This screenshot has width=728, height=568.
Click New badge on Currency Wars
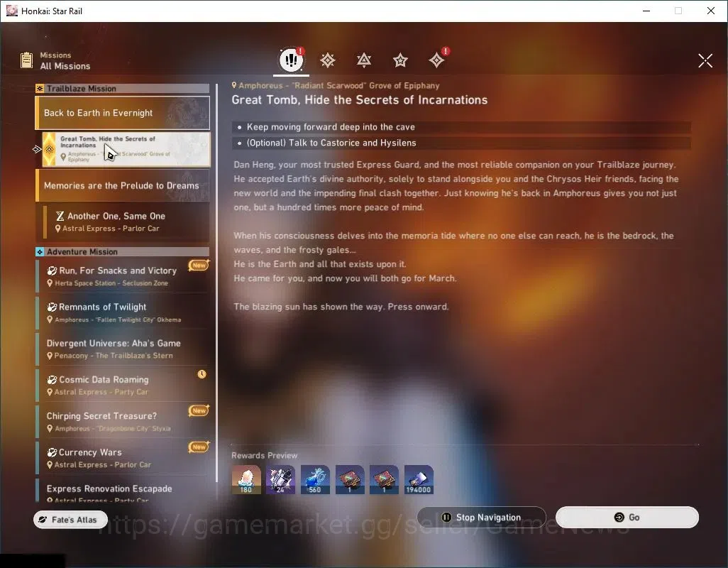point(199,447)
